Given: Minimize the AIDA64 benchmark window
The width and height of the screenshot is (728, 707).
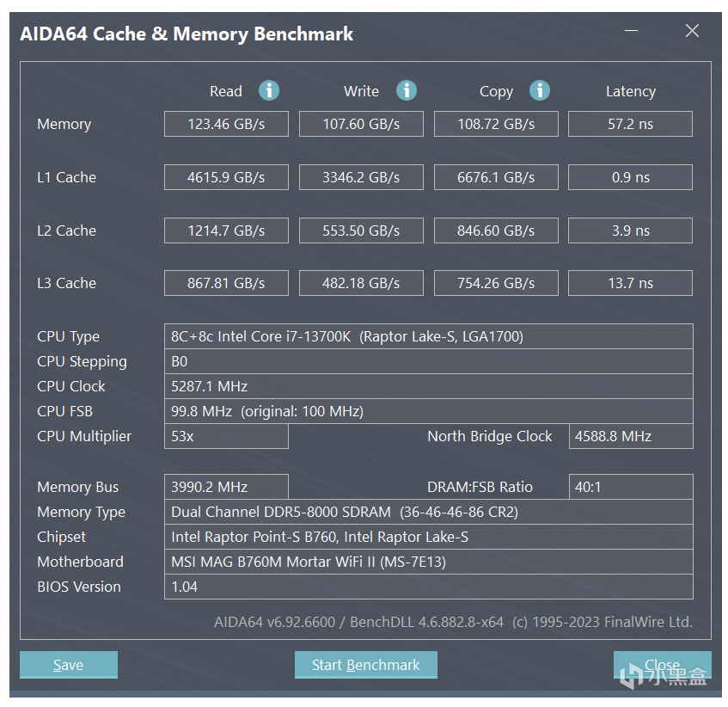Looking at the screenshot, I should 631,31.
